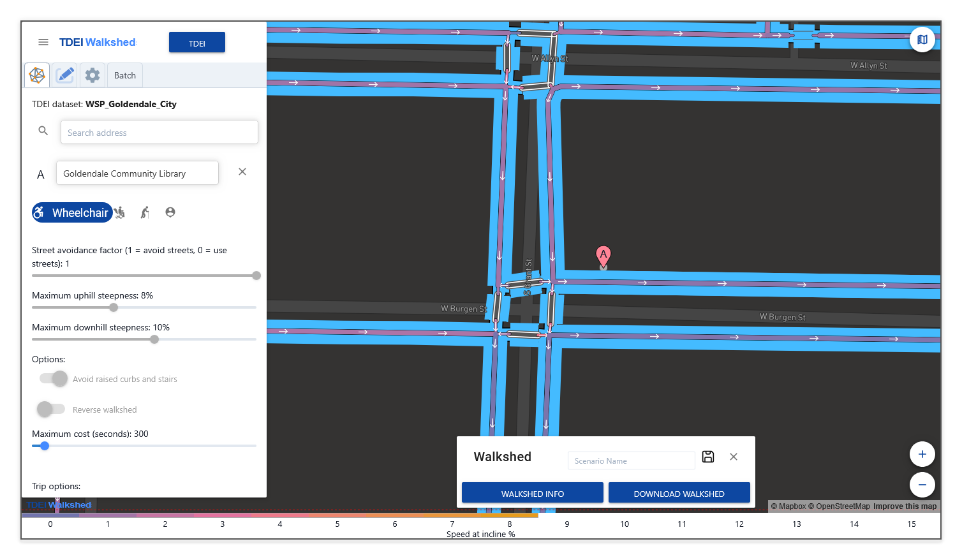Screen dimensions: 962x560
Task: Choose the custom person profile icon
Action: 170,212
